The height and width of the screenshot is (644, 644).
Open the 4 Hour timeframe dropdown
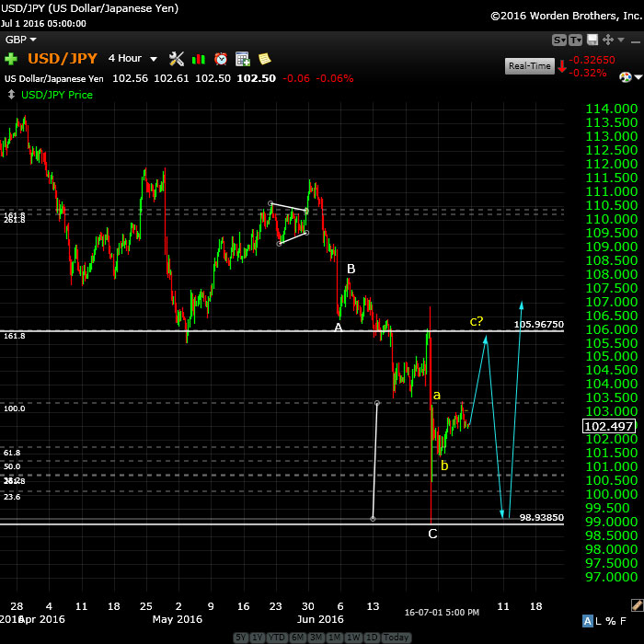click(x=132, y=58)
